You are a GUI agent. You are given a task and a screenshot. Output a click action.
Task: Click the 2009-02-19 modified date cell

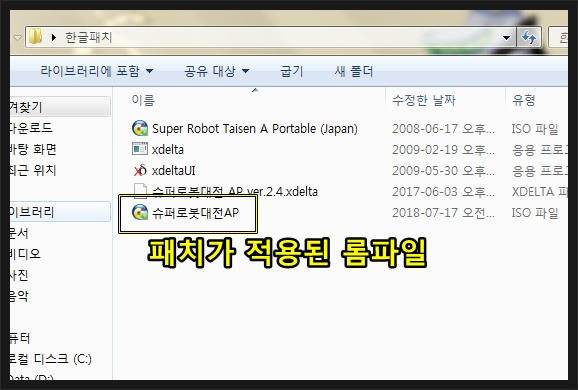point(443,150)
